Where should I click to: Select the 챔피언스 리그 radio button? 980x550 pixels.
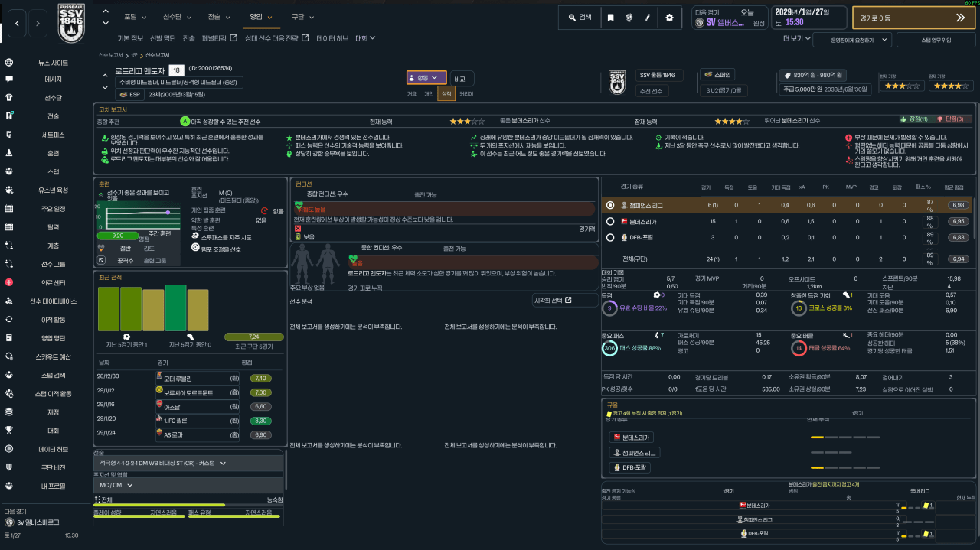pos(610,205)
